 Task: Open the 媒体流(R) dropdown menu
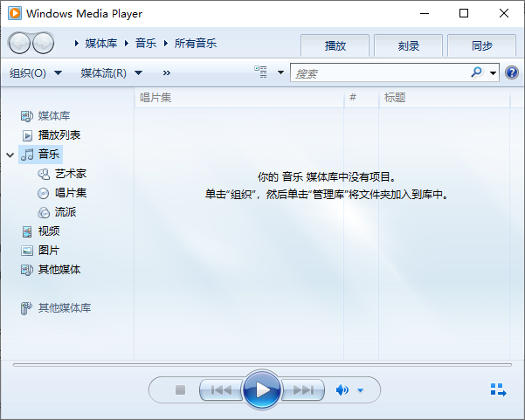[x=111, y=73]
